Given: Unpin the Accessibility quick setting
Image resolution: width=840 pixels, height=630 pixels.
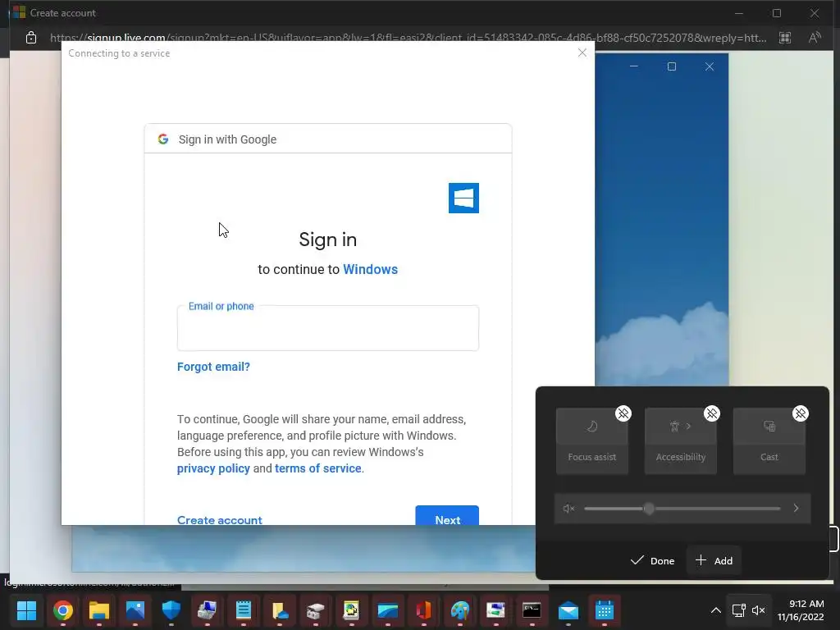Looking at the screenshot, I should click(711, 413).
